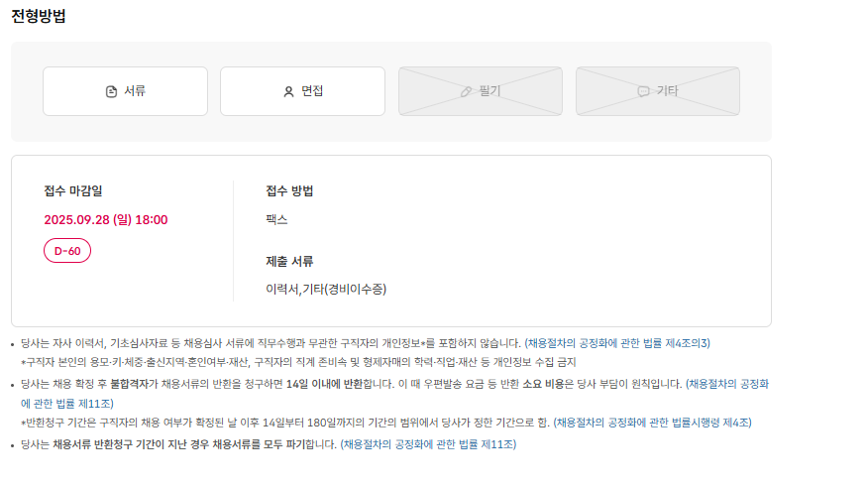Image resolution: width=868 pixels, height=487 pixels.
Task: Click the 접수 방법 label
Action: tap(289, 191)
